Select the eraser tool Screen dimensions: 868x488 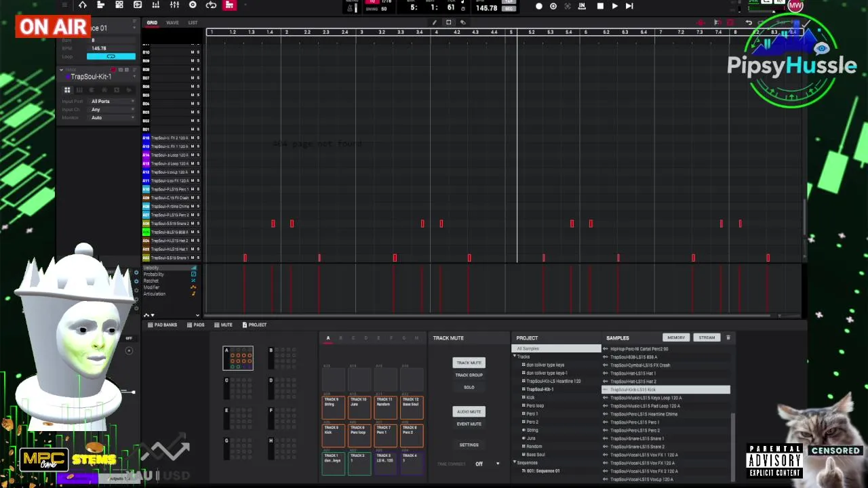[x=462, y=22]
